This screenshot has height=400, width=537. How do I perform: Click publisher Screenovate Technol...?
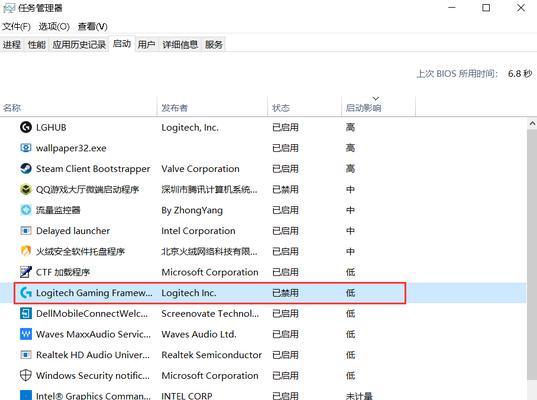[210, 313]
